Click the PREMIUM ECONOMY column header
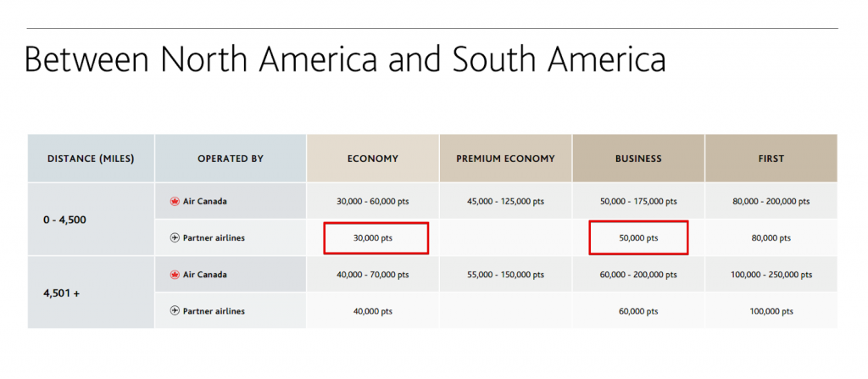This screenshot has width=868, height=379. (505, 159)
